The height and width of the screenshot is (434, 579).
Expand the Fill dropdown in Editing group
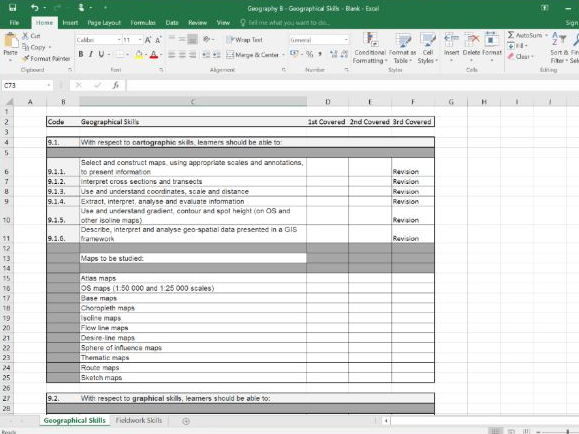coord(526,46)
